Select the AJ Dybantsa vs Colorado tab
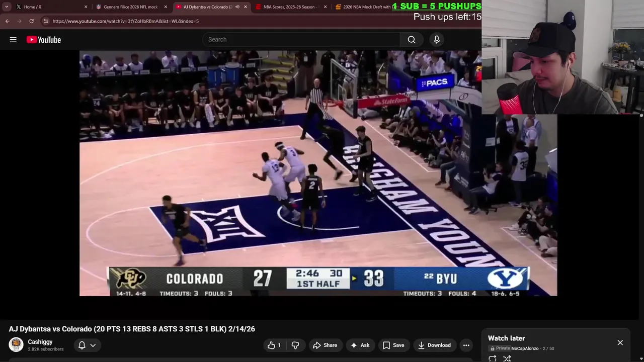Image resolution: width=644 pixels, height=362 pixels. (211, 7)
